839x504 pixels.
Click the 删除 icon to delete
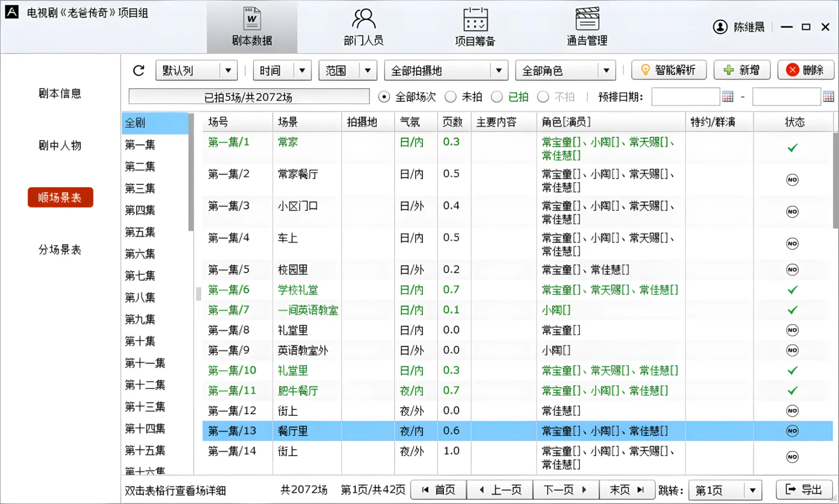pyautogui.click(x=792, y=70)
